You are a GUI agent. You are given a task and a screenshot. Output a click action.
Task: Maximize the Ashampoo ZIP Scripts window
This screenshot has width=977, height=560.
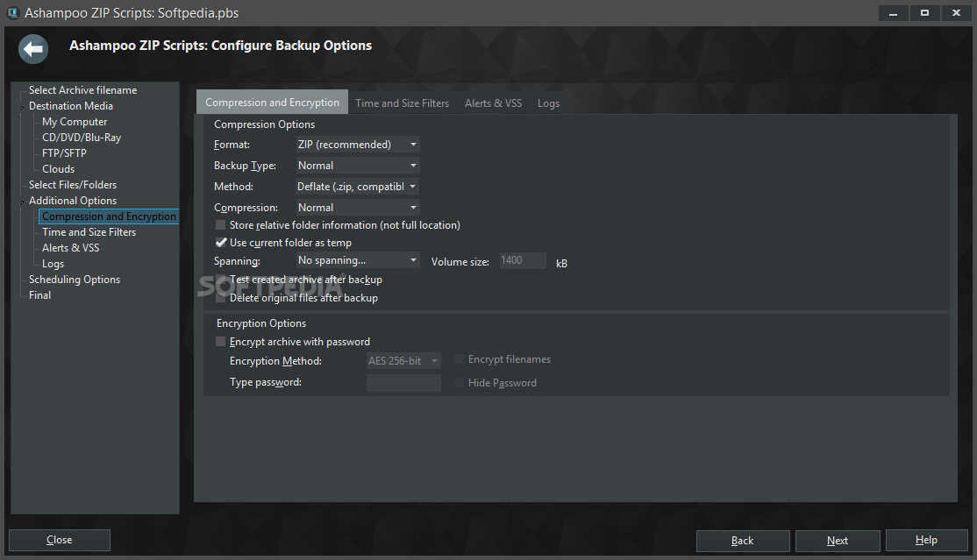924,13
